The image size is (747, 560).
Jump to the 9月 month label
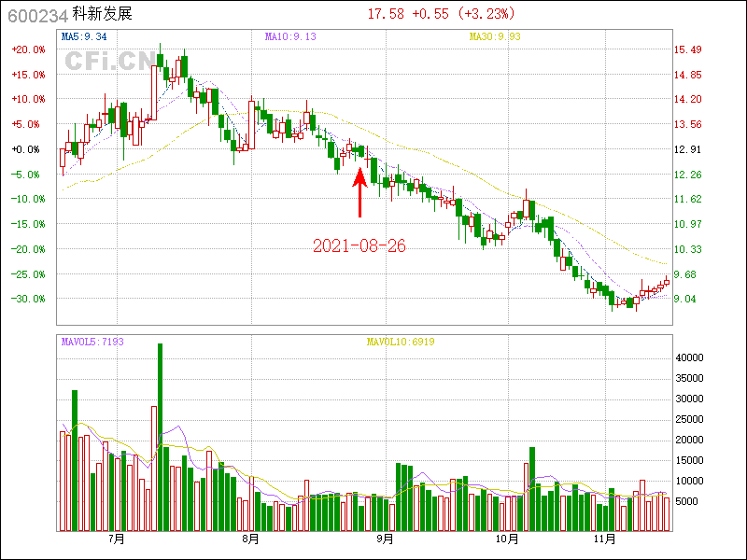pyautogui.click(x=385, y=539)
